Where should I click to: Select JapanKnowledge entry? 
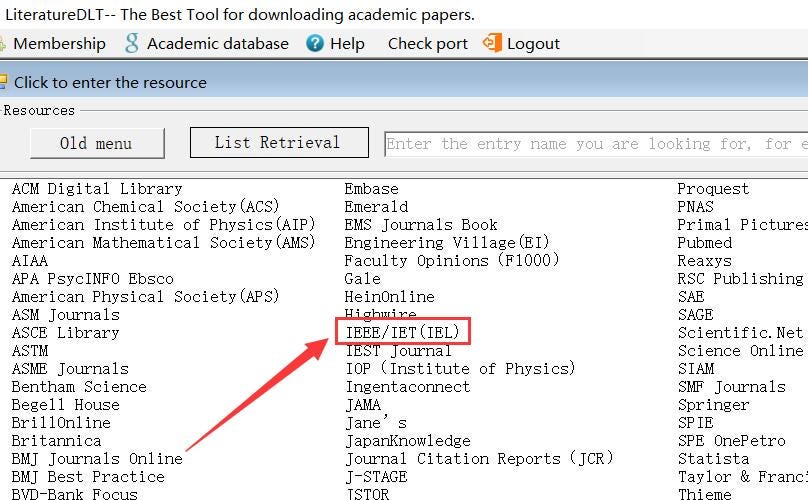pyautogui.click(x=408, y=441)
